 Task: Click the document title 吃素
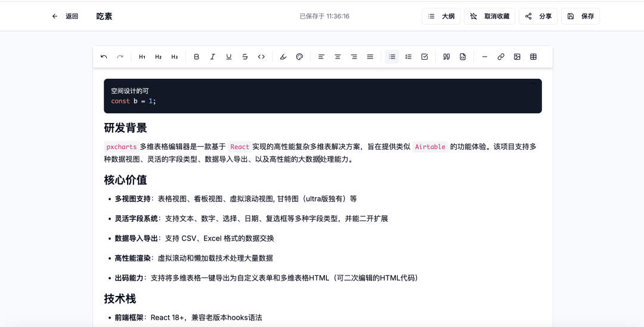(104, 17)
